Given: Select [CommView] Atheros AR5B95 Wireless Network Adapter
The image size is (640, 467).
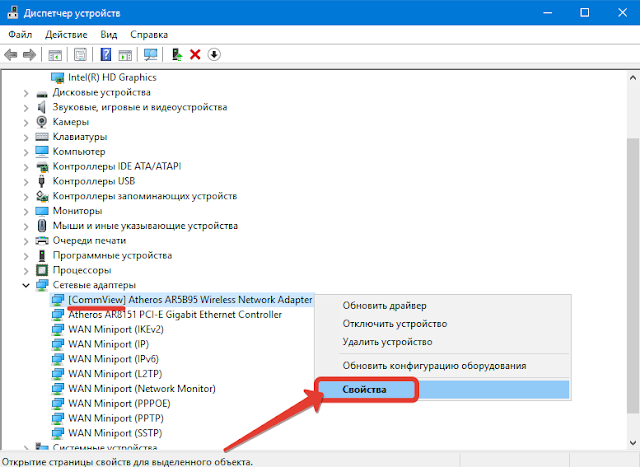Looking at the screenshot, I should [190, 300].
